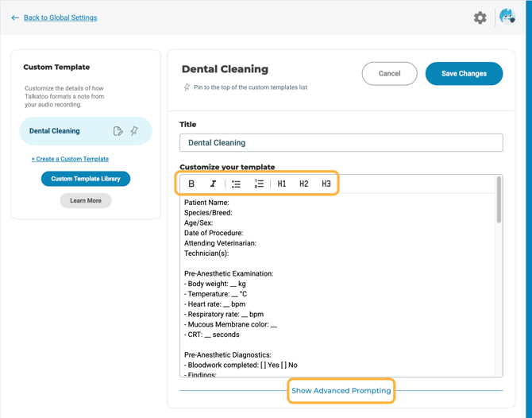The width and height of the screenshot is (532, 418).
Task: Toggle pin on Dental Cleaning sidebar item
Action: 134,131
